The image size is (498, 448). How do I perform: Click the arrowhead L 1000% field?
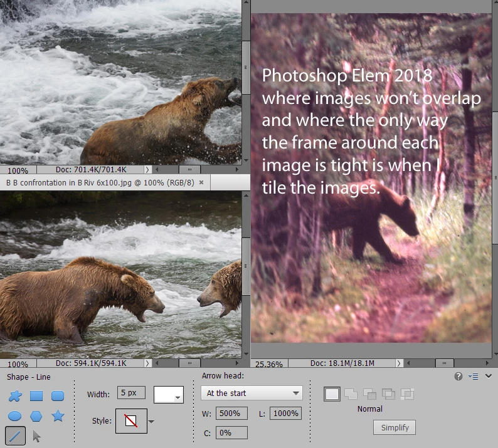[285, 414]
